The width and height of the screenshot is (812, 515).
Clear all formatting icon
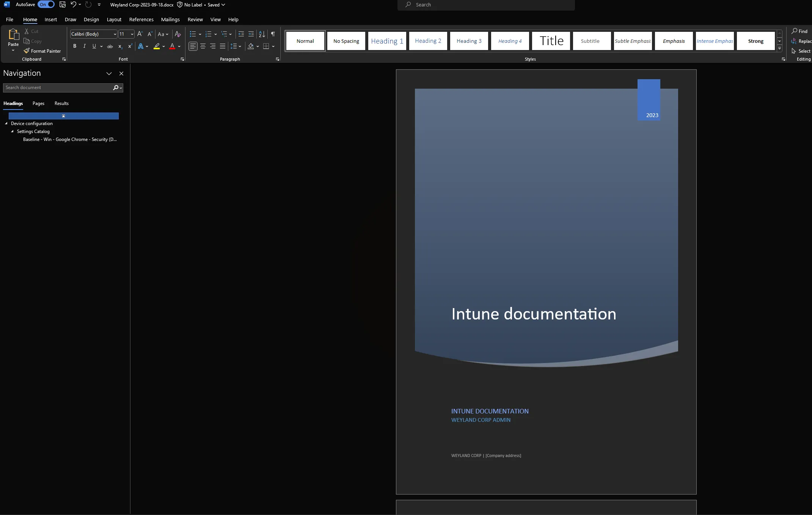[x=177, y=34]
